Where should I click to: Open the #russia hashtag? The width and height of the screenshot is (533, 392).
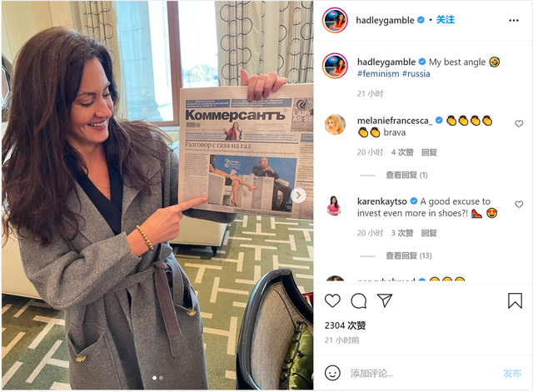pos(416,74)
